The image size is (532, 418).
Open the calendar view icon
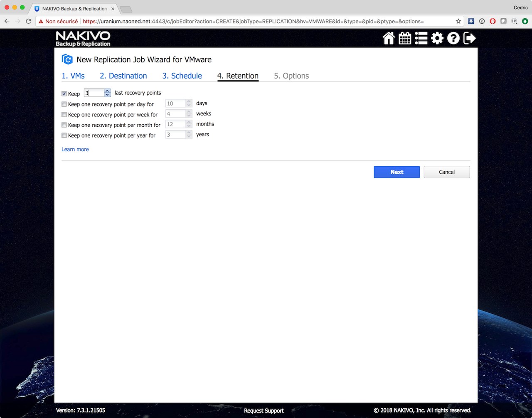(405, 38)
